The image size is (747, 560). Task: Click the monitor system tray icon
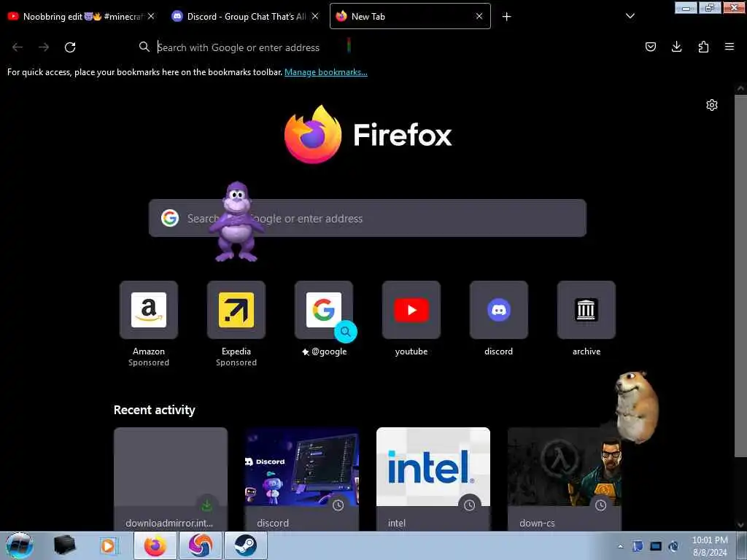tap(656, 546)
